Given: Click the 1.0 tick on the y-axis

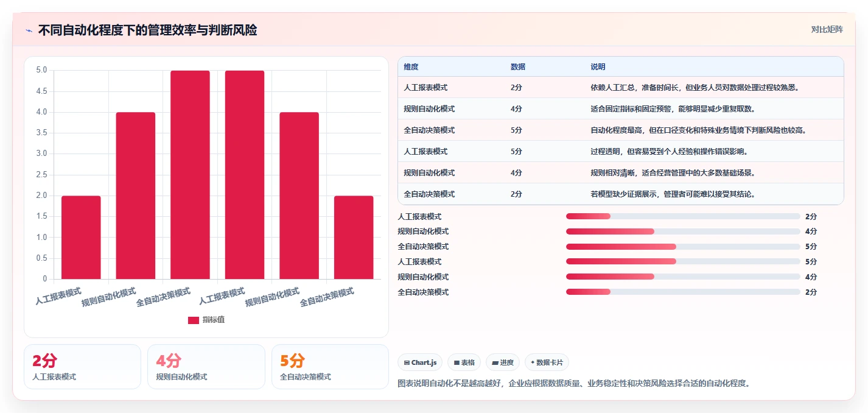Looking at the screenshot, I should (41, 237).
